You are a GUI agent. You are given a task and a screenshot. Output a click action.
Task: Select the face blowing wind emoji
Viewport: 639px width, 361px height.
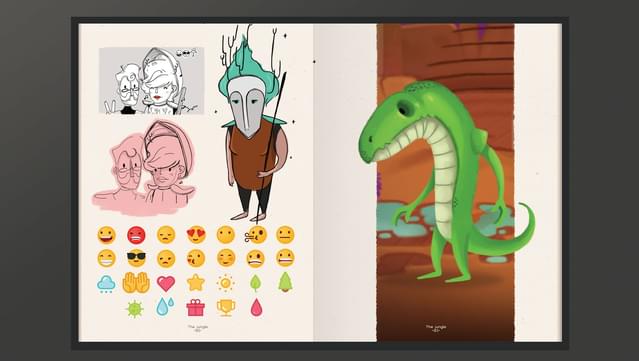[256, 235]
